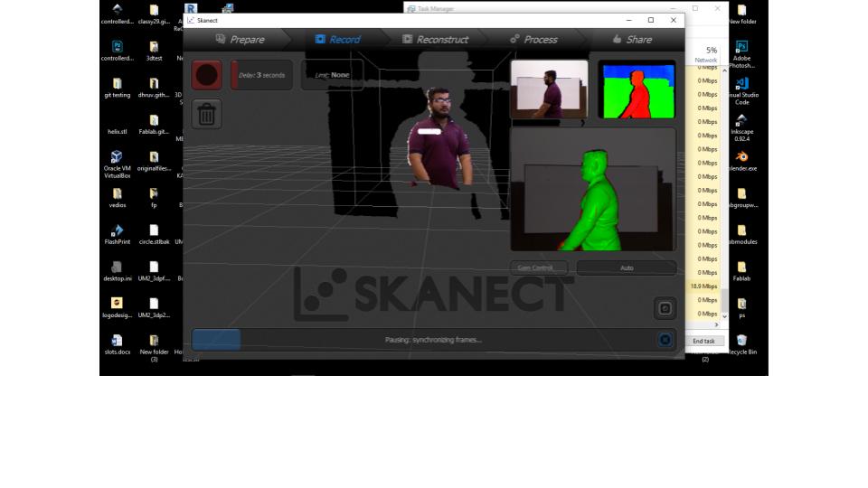Select the New folder icon at top right

click(x=741, y=14)
